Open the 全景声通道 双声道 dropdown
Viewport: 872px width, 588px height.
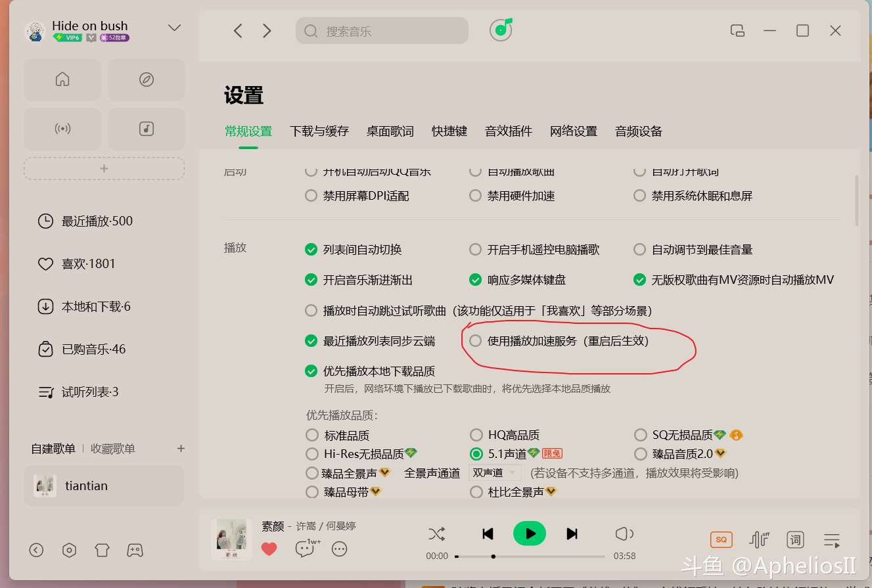pyautogui.click(x=495, y=473)
